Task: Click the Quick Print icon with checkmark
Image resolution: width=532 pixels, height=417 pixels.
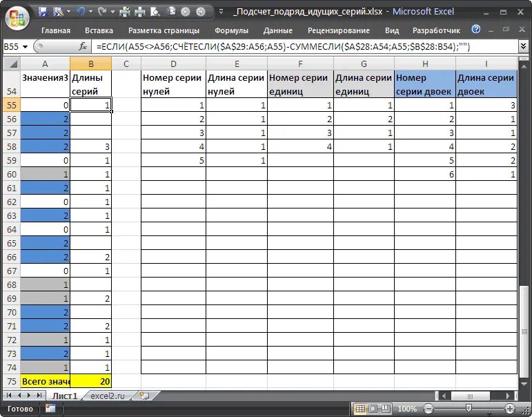Action: [x=124, y=12]
